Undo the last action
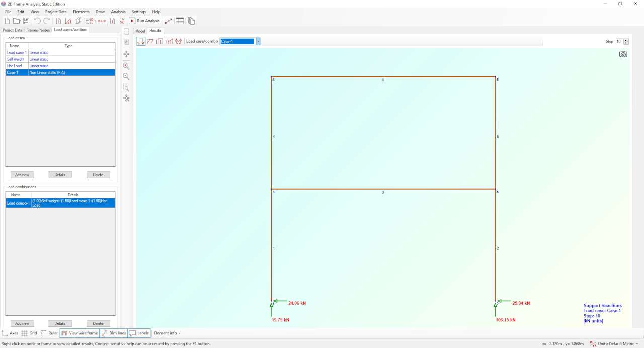This screenshot has height=348, width=644. point(37,21)
